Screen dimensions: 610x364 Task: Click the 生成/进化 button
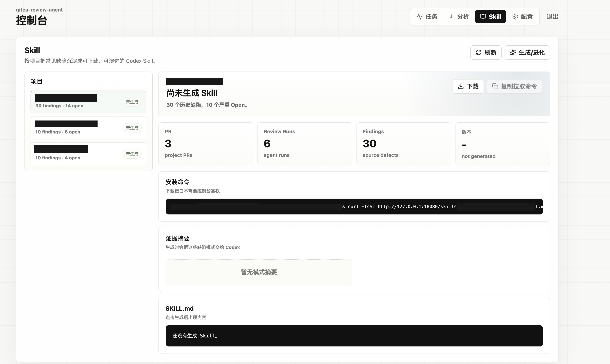click(x=527, y=53)
